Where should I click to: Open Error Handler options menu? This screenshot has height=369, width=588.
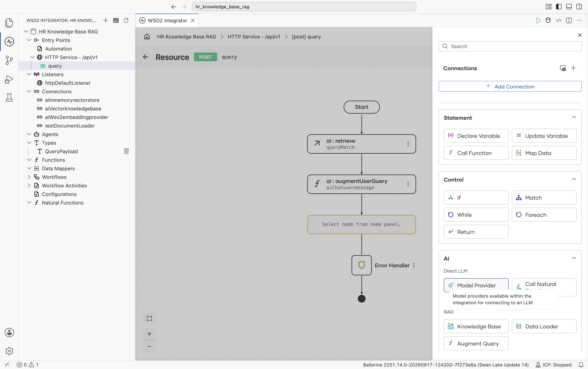(x=414, y=265)
